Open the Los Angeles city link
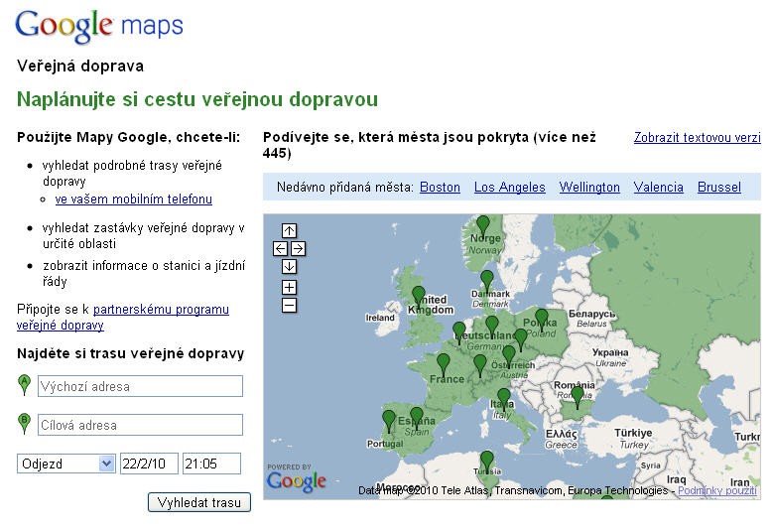The width and height of the screenshot is (772, 532). click(x=510, y=188)
